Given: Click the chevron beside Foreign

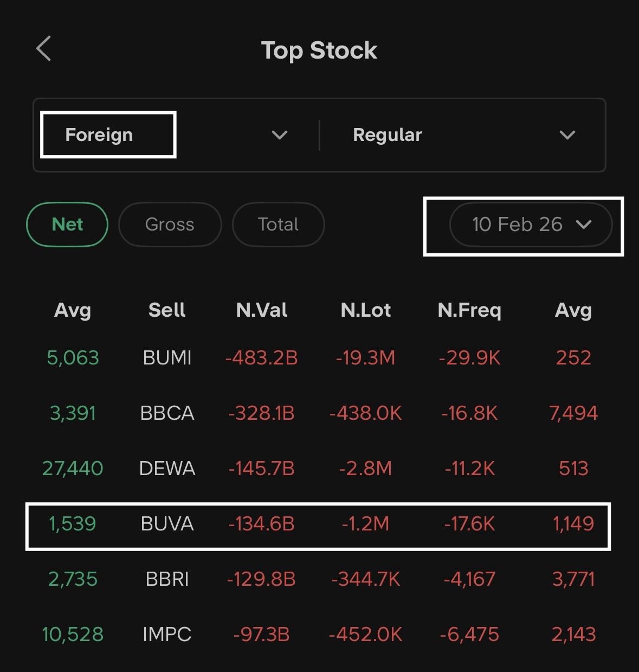Looking at the screenshot, I should (x=280, y=135).
